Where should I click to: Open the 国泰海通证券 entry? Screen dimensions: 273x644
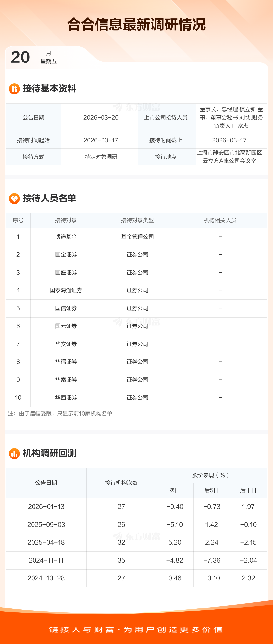click(x=66, y=290)
